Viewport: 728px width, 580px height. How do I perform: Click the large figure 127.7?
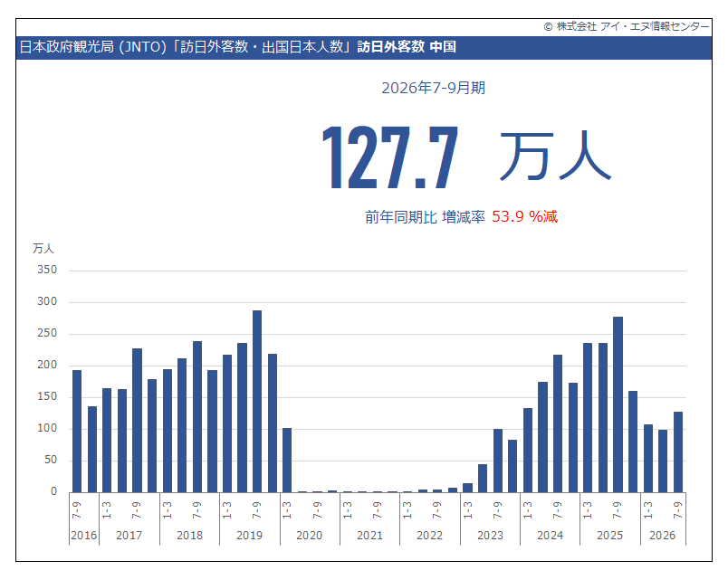(390, 157)
